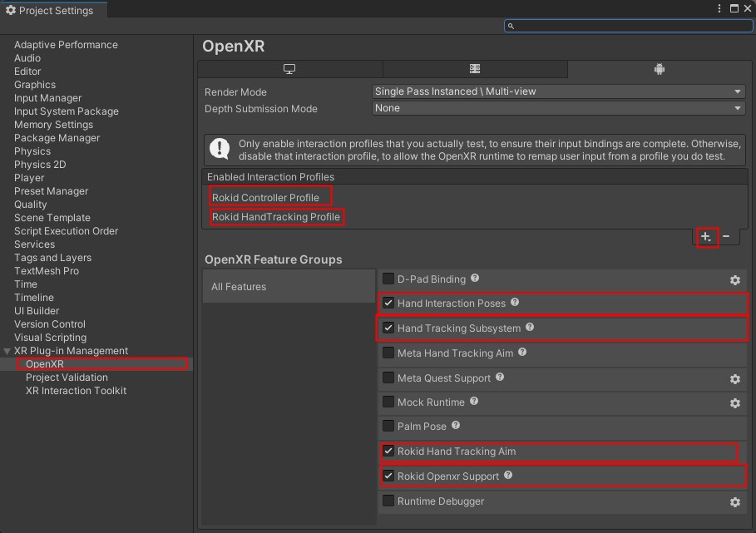Go to Input System Package settings

(66, 111)
